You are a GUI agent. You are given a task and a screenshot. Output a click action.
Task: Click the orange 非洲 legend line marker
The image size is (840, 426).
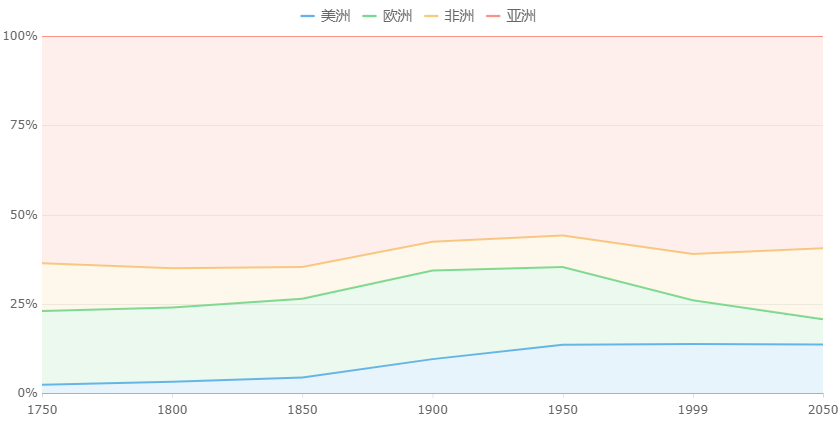coord(431,16)
